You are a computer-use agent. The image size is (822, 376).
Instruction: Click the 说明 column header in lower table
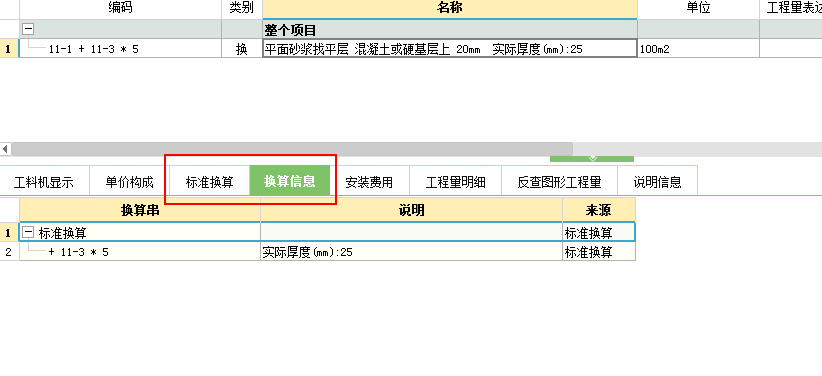coord(412,210)
